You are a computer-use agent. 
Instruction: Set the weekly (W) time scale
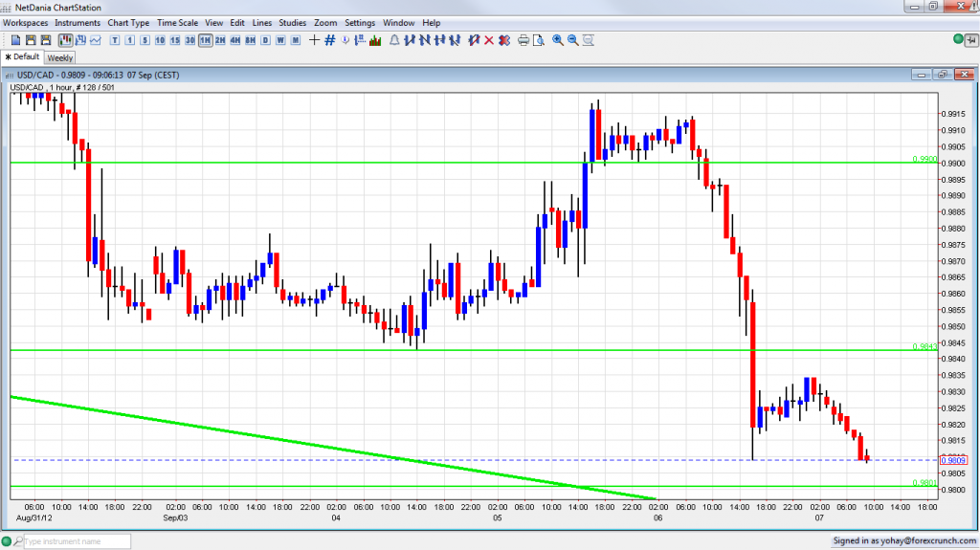pyautogui.click(x=280, y=40)
